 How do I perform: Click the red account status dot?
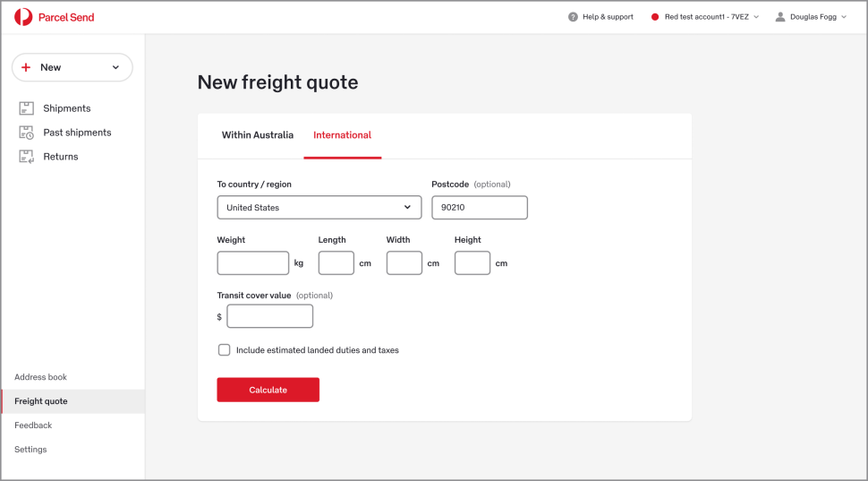(655, 17)
